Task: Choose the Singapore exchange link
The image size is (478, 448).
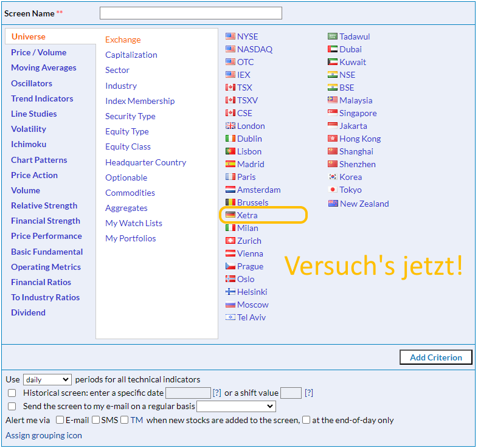Action: pos(358,114)
